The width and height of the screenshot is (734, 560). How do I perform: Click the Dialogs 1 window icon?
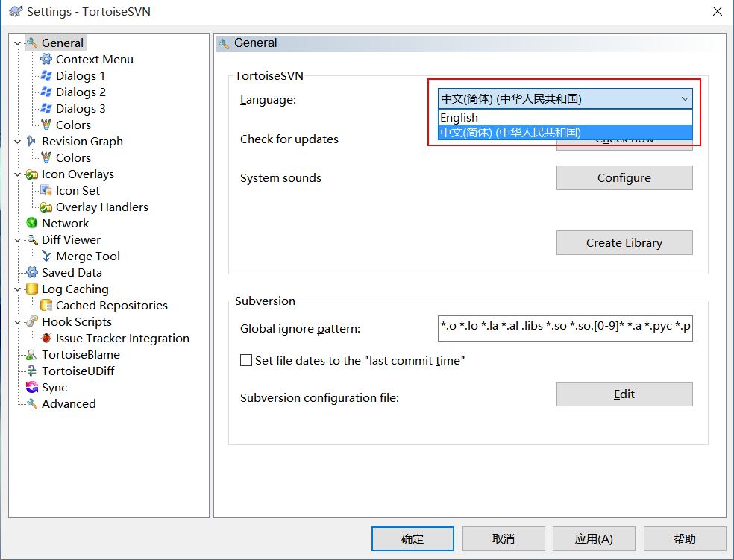point(46,76)
